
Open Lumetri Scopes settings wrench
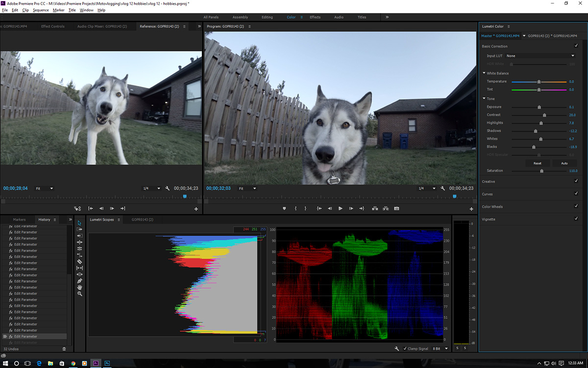[397, 348]
